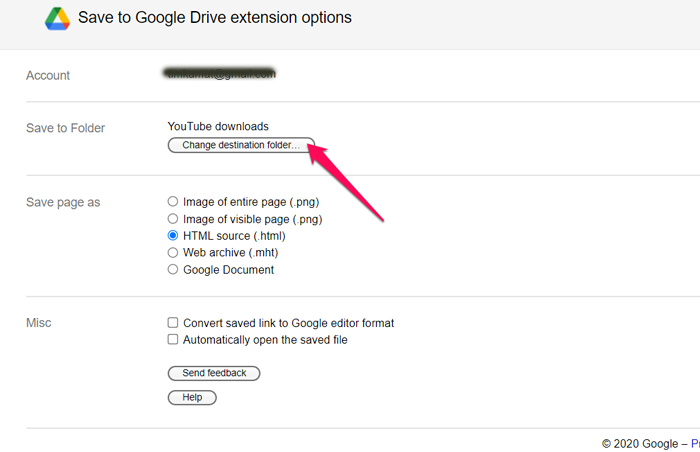Click the Google Drive logo icon

58,19
